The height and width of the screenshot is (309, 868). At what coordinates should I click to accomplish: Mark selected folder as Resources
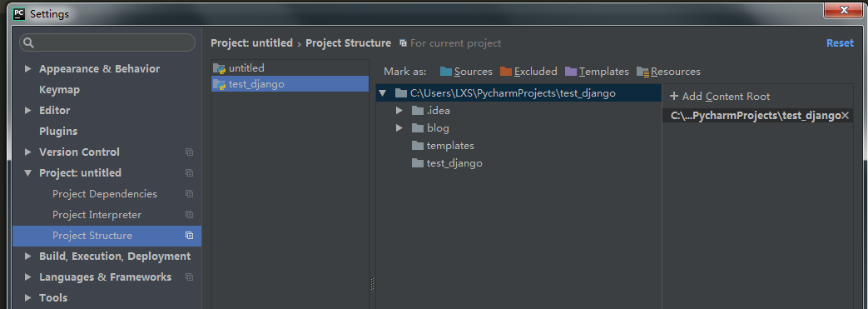point(669,72)
